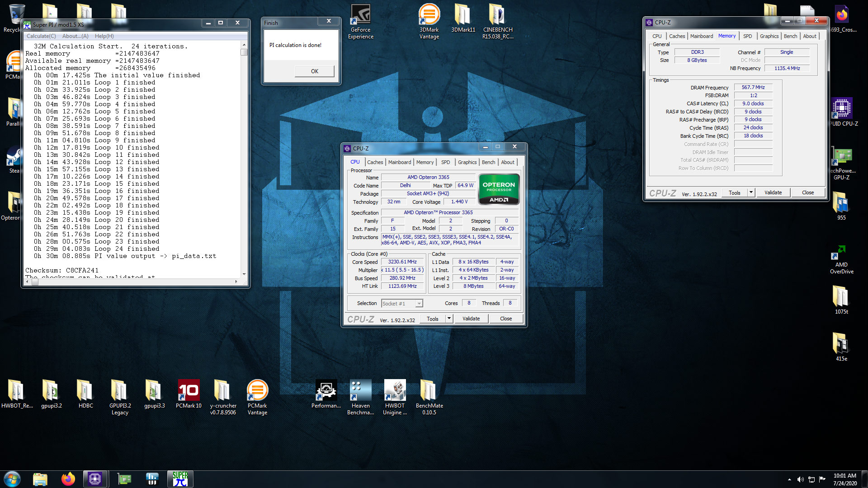Screen dimensions: 868x488
Task: Switch to Mainboard tab in center CPU-Z
Action: click(400, 162)
